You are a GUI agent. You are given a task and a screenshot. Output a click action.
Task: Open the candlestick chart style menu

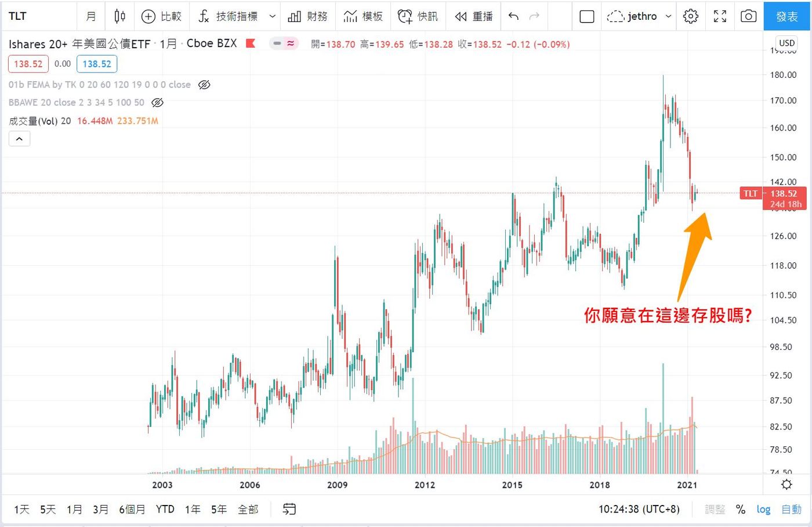(x=119, y=16)
